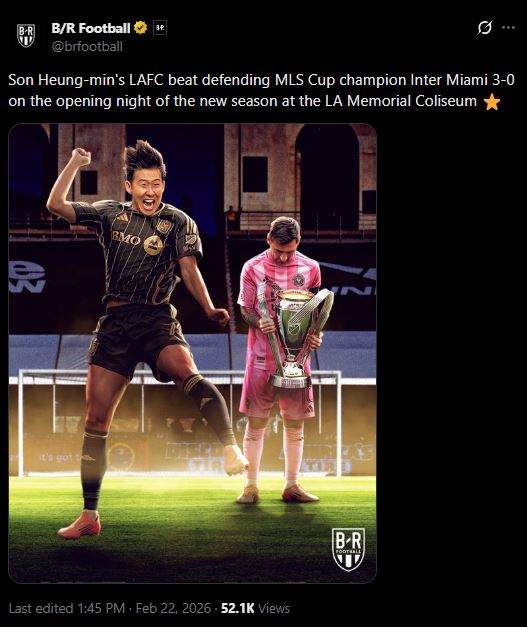Screen dimensions: 527x627
Task: Open the three-dot more options menu
Action: pyautogui.click(x=508, y=28)
